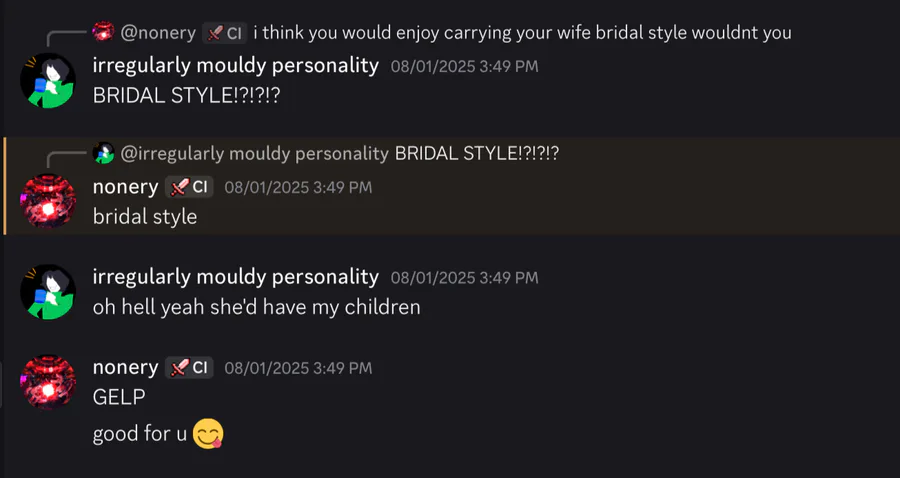Click the nonery username above "bridal style"

point(125,187)
